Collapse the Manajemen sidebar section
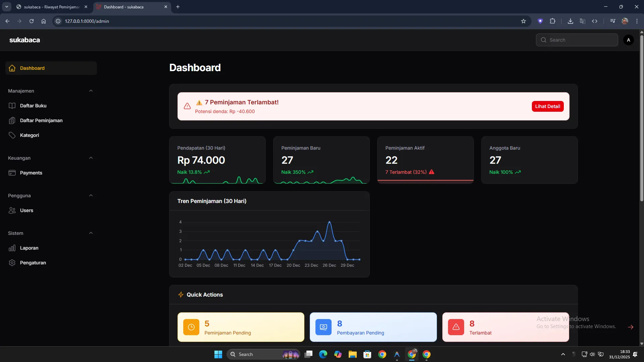 pos(91,91)
